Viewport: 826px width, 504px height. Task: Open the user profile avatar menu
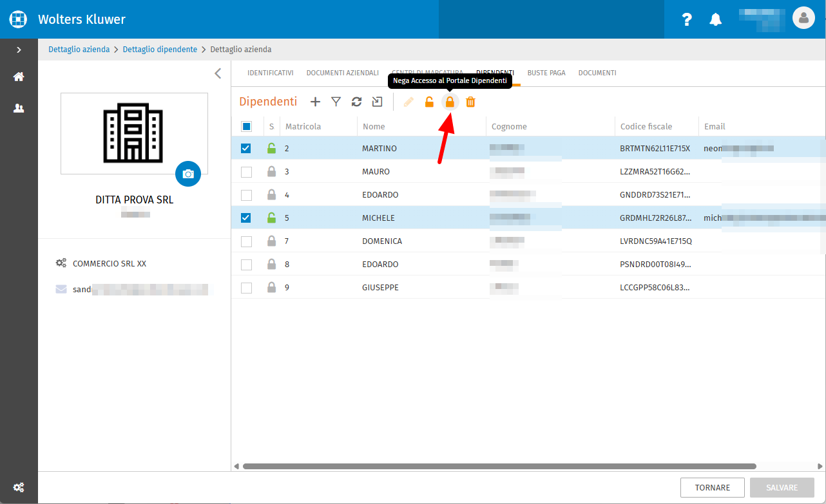[x=803, y=19]
